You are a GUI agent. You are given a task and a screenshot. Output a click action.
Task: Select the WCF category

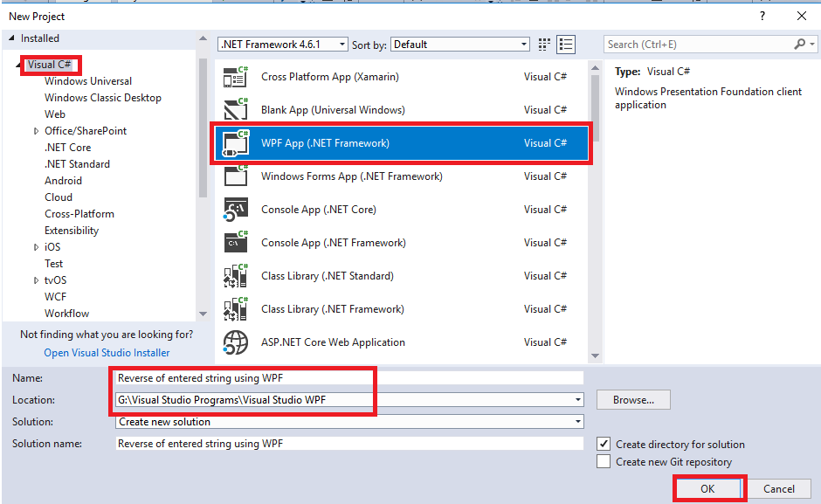55,297
